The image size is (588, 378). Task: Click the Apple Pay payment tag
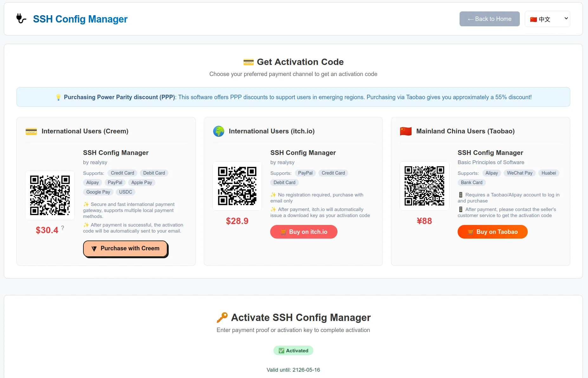pyautogui.click(x=142, y=183)
